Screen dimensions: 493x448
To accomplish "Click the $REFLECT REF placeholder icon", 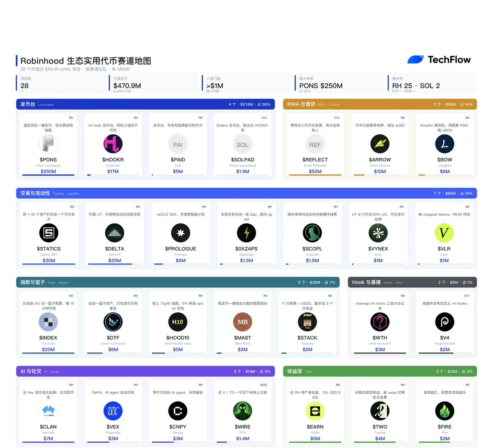I will (315, 145).
